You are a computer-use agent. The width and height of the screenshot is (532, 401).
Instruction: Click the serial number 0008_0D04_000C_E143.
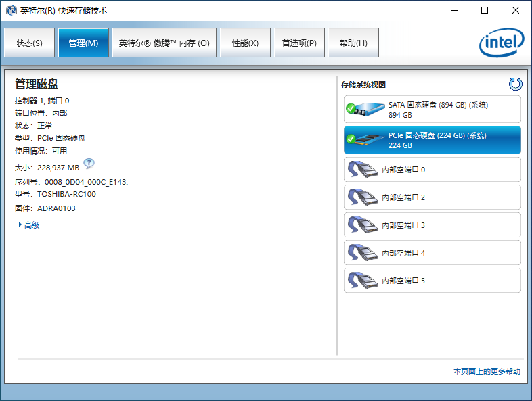click(x=86, y=182)
